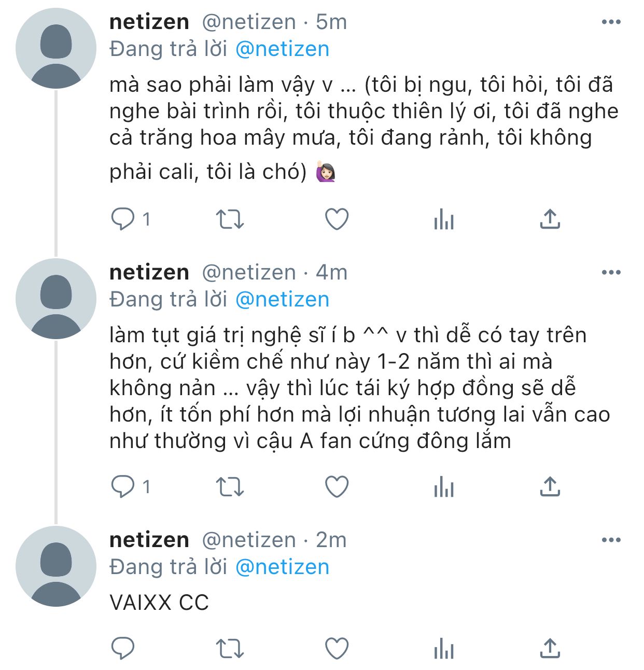Like the VAIXX CC tweet
Image resolution: width=644 pixels, height=670 pixels.
coord(337,648)
